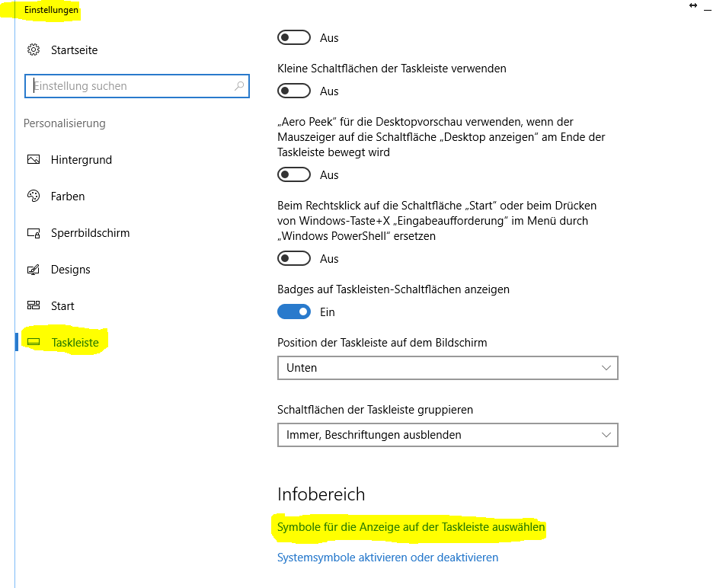
Task: Click the Sperrbildschirm lock screen icon
Action: pyautogui.click(x=34, y=233)
